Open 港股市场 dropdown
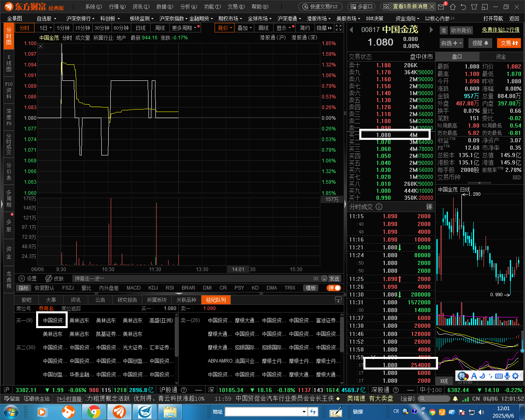The height and width of the screenshot is (420, 525). (319, 18)
